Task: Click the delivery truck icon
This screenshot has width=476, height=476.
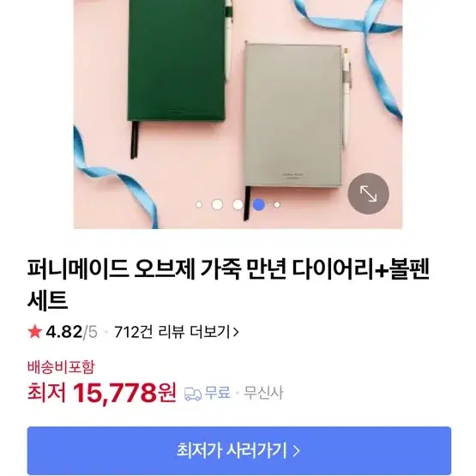Action: pos(193,394)
